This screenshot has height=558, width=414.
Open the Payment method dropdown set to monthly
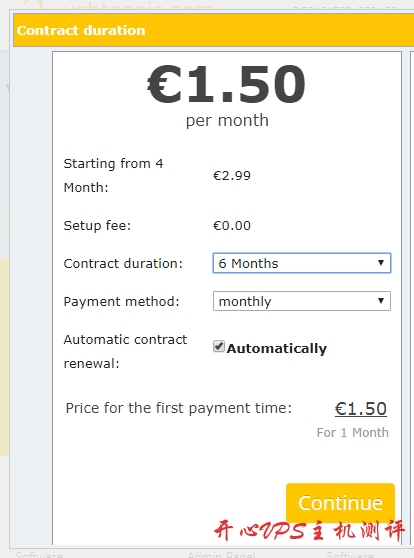click(x=302, y=301)
